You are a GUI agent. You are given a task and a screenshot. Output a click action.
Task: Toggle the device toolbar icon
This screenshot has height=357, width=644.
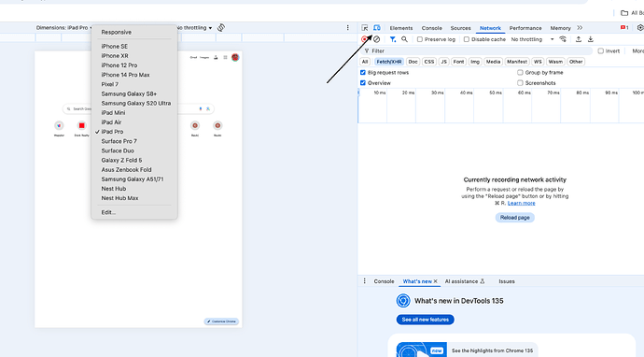tap(377, 27)
